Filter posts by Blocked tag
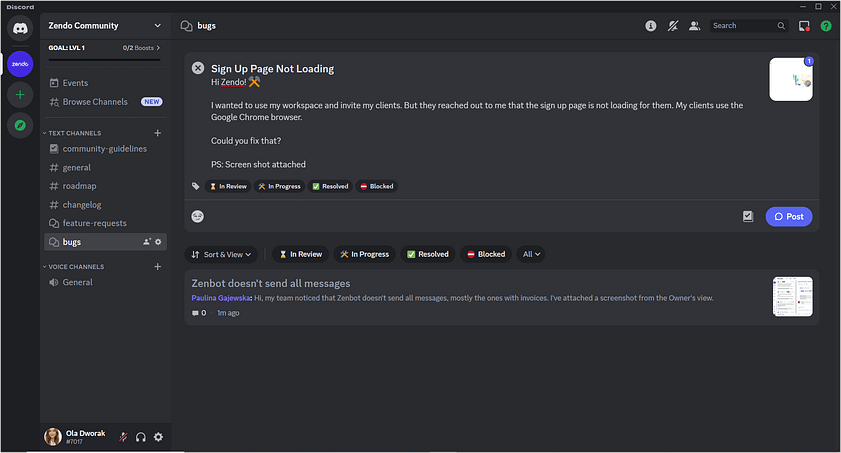 [x=486, y=255]
